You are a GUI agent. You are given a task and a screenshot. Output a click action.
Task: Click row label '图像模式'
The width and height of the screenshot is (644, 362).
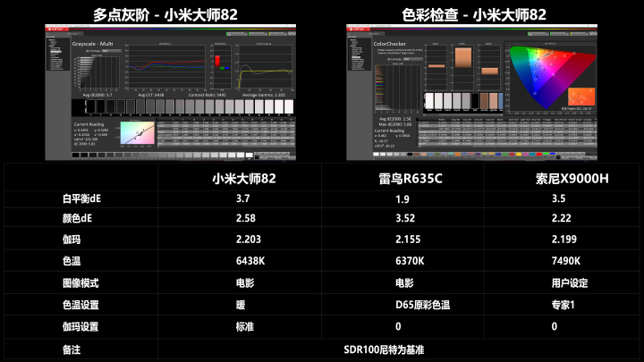coord(80,283)
